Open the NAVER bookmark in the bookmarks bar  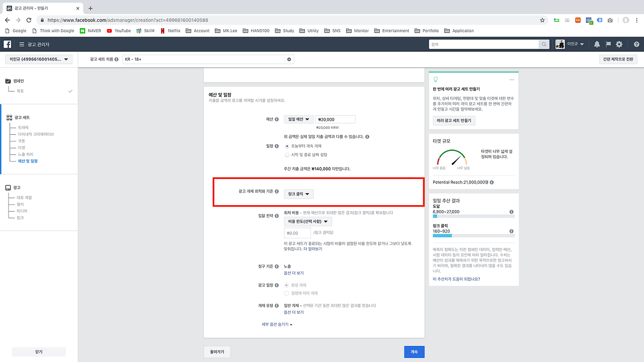[92, 31]
